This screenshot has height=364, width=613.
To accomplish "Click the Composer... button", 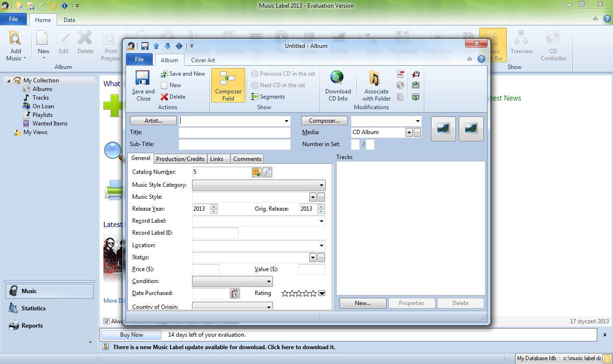I will [324, 121].
